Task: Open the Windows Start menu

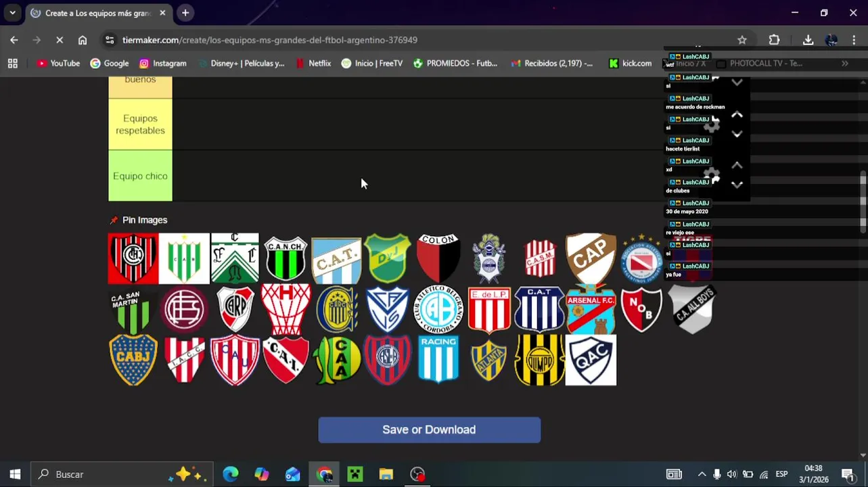Action: pyautogui.click(x=15, y=474)
